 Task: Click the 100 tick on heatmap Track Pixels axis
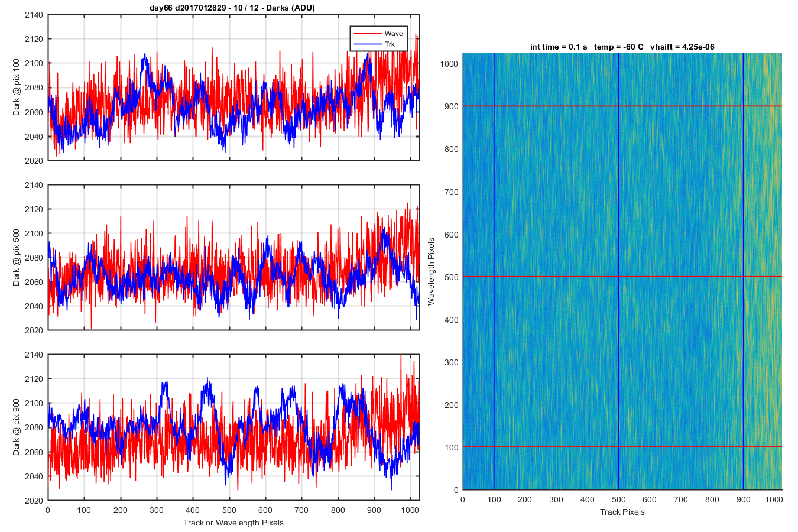pos(494,499)
